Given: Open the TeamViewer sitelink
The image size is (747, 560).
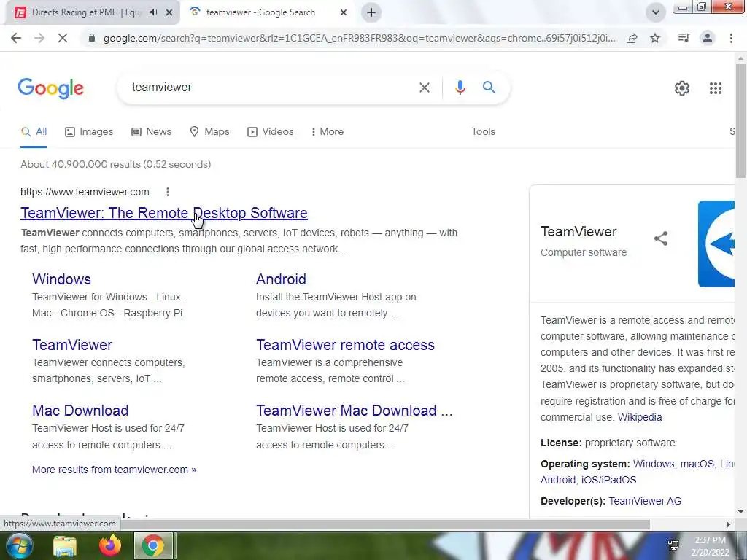Looking at the screenshot, I should [x=72, y=345].
